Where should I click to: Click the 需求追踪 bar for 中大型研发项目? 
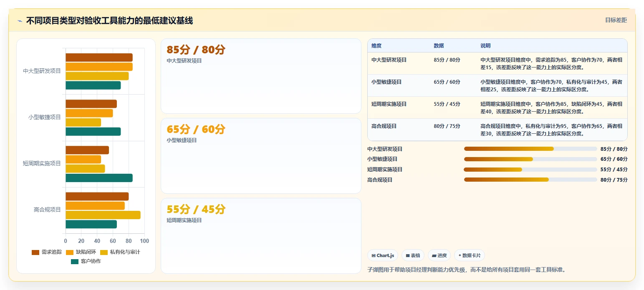coord(99,57)
